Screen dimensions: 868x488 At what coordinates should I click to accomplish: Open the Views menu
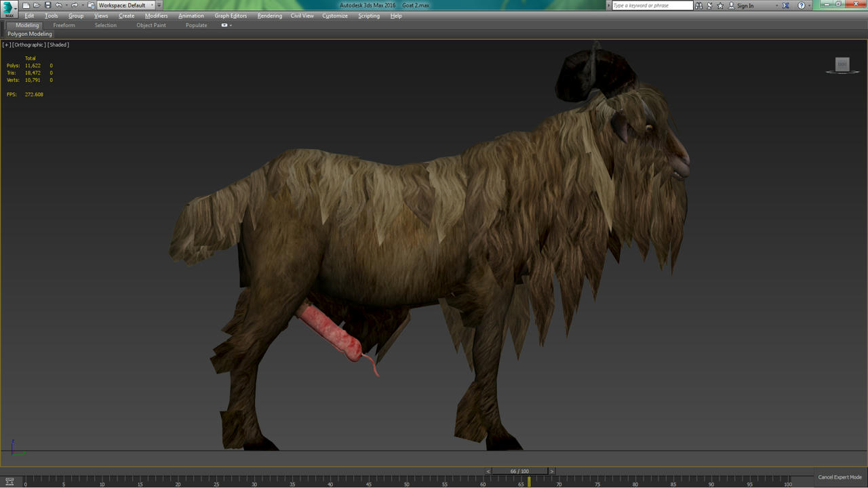(101, 16)
